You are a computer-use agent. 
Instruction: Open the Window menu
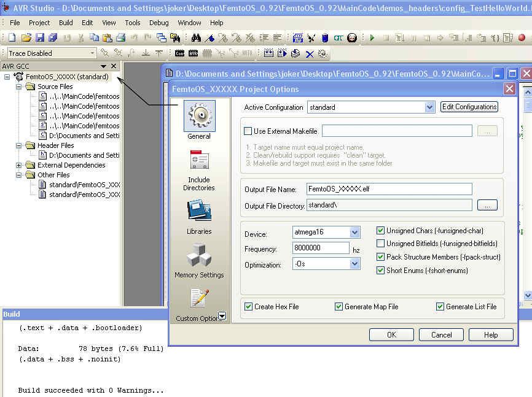click(x=189, y=23)
